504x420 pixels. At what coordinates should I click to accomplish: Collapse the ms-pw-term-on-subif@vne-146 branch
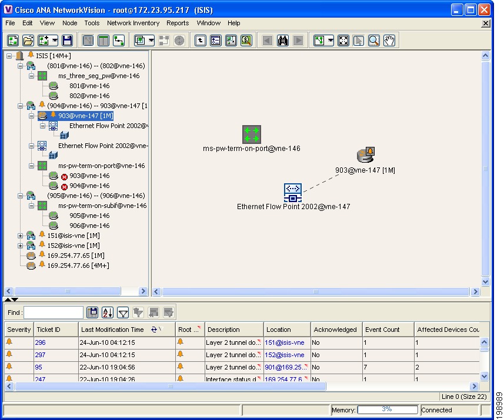coord(31,206)
